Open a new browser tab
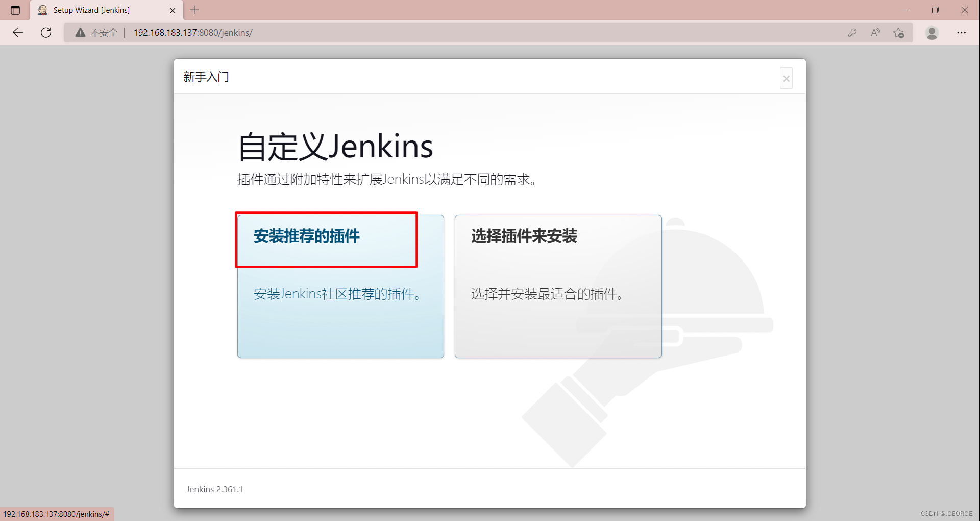Viewport: 980px width, 521px height. click(x=194, y=10)
